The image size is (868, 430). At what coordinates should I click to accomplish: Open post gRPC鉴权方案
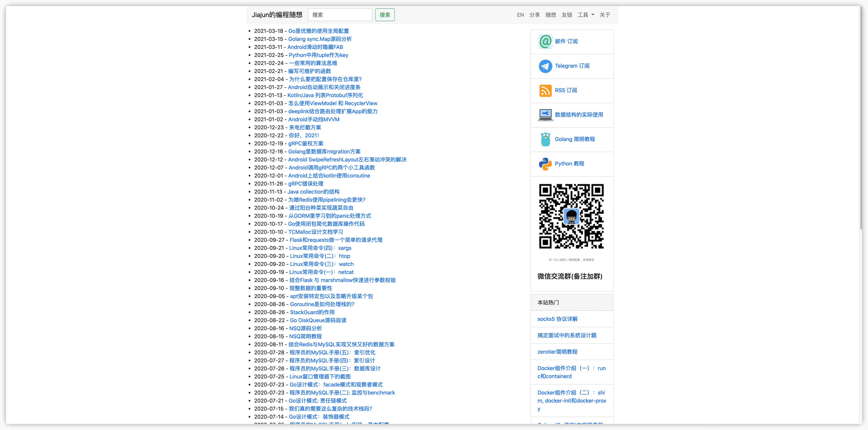[x=306, y=144]
